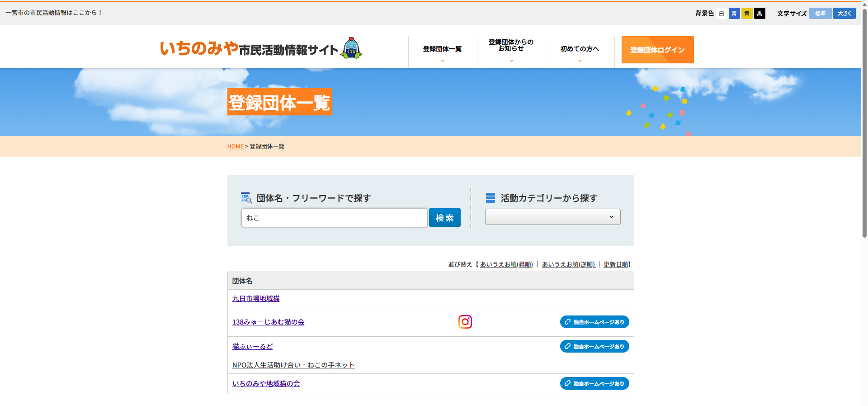Click the search icon beside 団体名・フリーワードで探す
Viewport: 868px width, 406px height.
pyautogui.click(x=246, y=198)
